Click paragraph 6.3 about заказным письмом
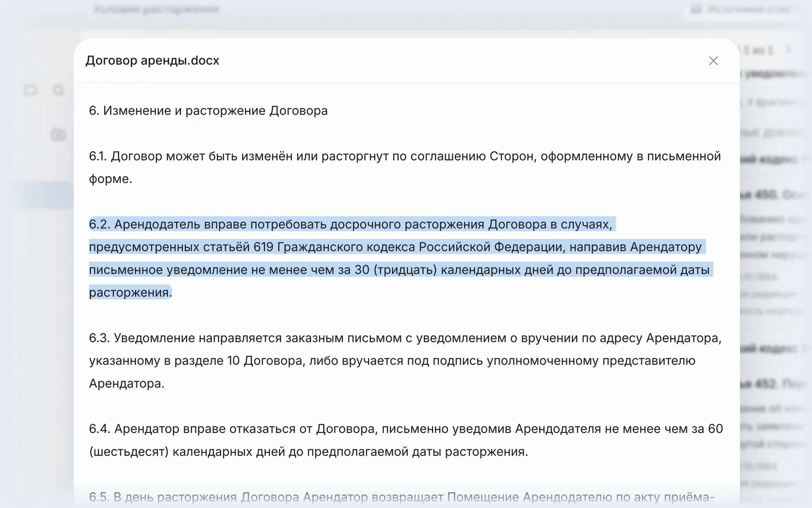The image size is (812, 508). click(x=405, y=361)
